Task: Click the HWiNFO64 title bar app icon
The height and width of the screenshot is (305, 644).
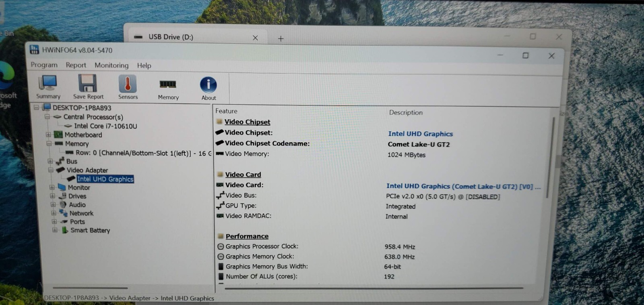Action: pos(35,50)
